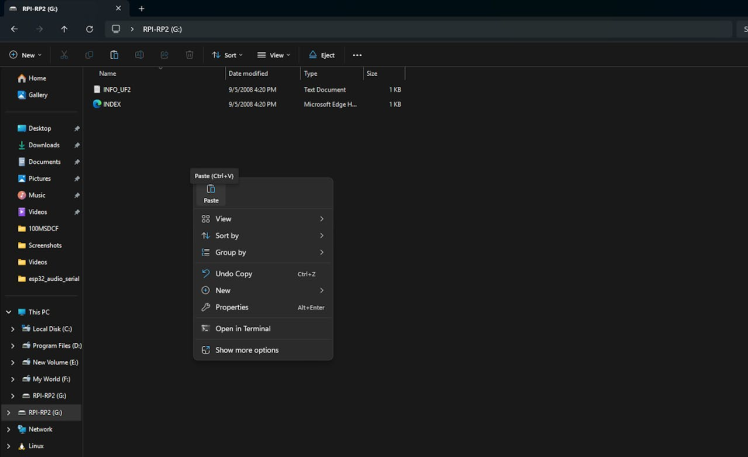The width and height of the screenshot is (748, 457).
Task: Sort files by Date modified column header
Action: pyautogui.click(x=248, y=73)
